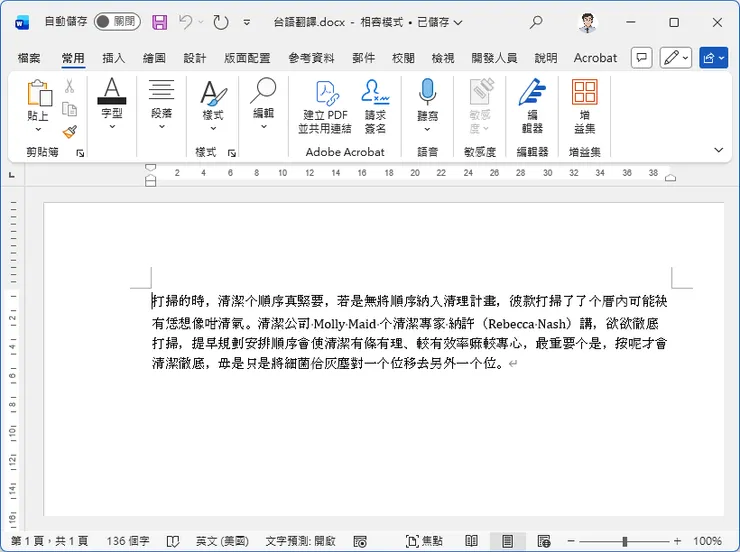
Task: Switch to the 插入 tab
Action: point(114,58)
